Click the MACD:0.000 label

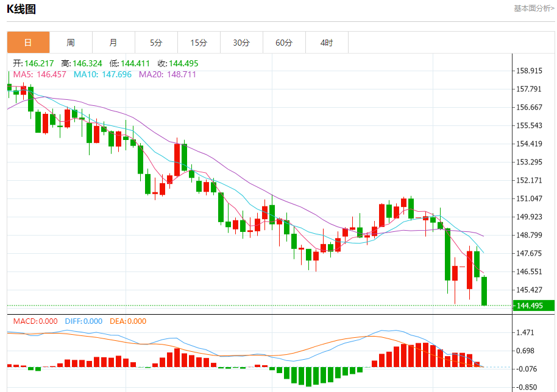point(35,321)
